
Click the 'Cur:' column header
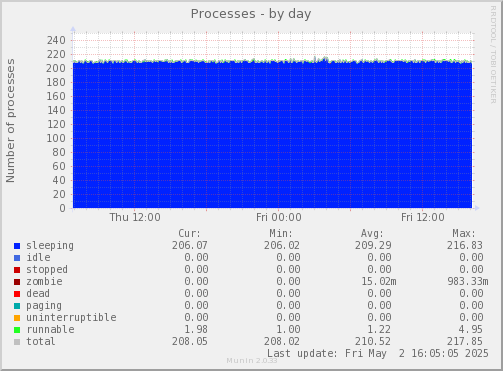tap(189, 233)
